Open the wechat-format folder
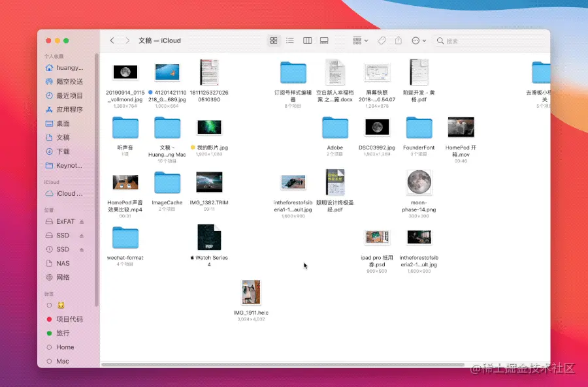This screenshot has width=588, height=387. [125, 238]
